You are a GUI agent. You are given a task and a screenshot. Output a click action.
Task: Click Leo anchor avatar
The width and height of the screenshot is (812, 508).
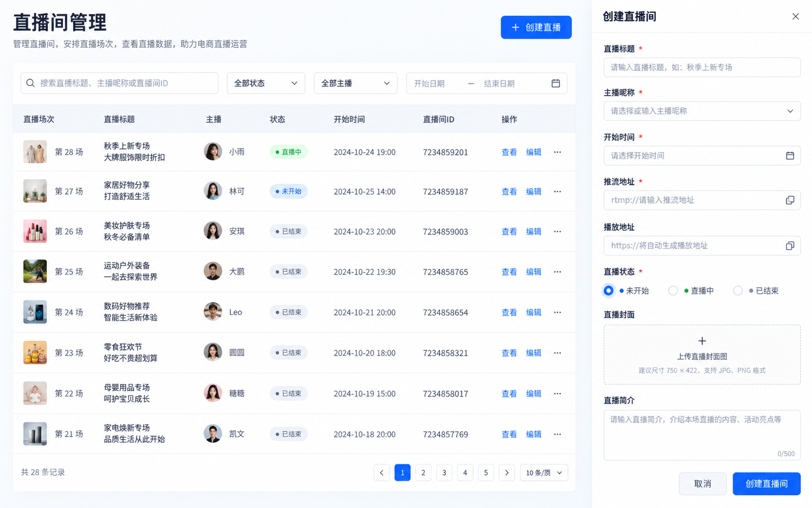(213, 312)
